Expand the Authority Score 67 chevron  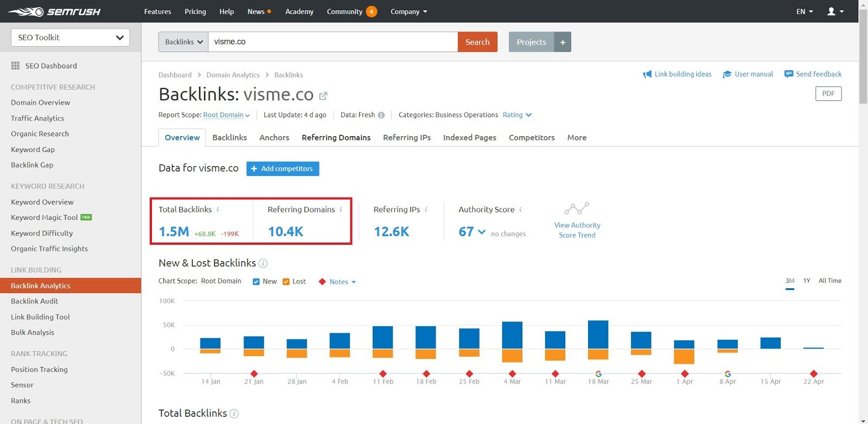click(x=481, y=232)
